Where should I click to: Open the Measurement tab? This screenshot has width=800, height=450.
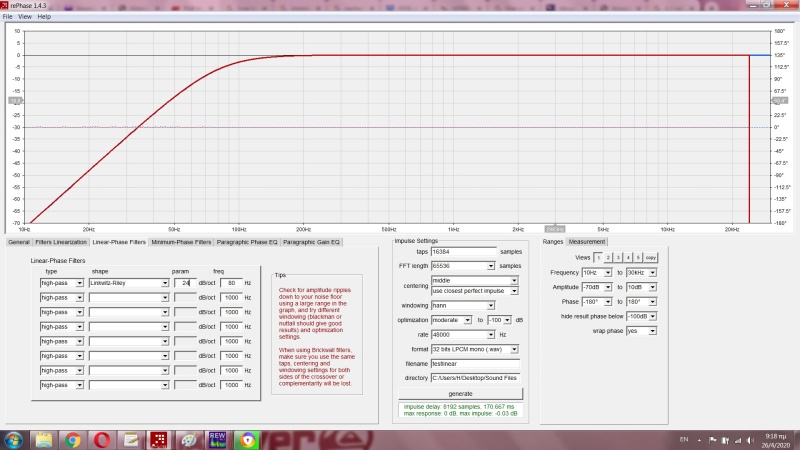click(587, 241)
